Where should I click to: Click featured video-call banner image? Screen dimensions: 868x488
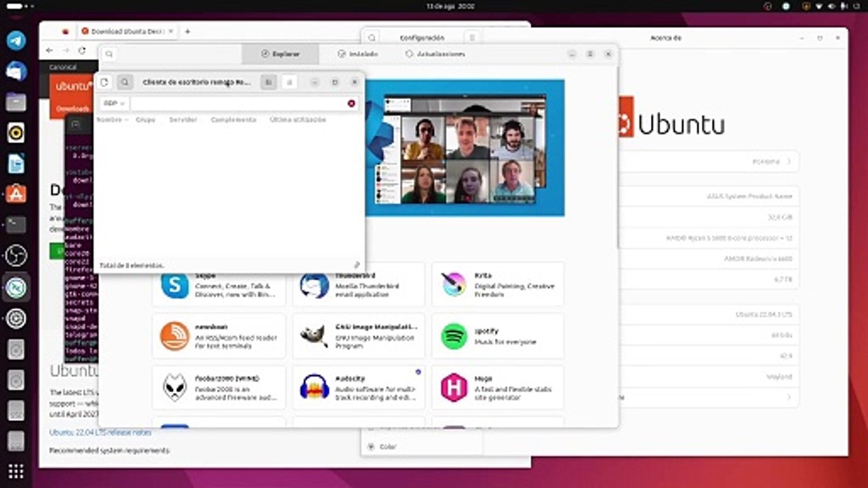point(465,148)
